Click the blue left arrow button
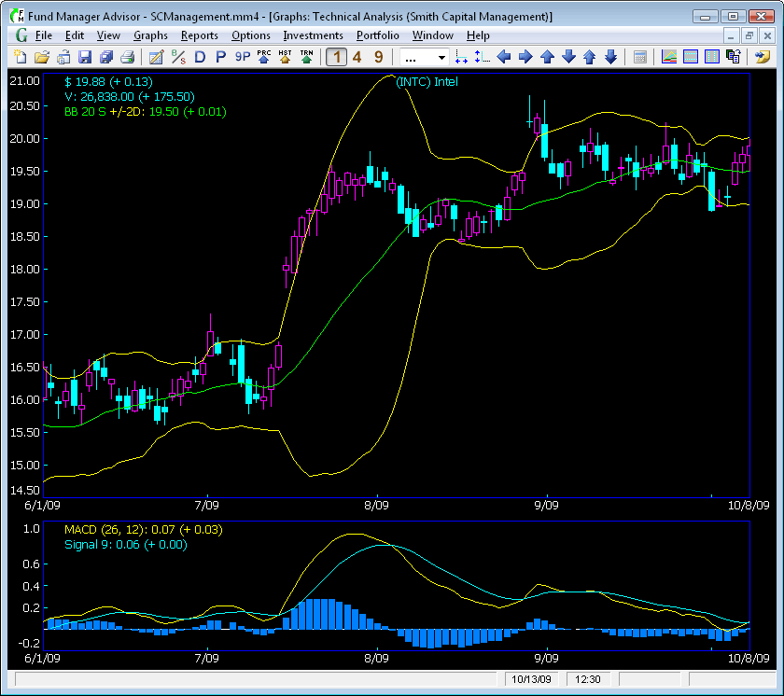Viewport: 784px width, 696px height. coord(504,57)
